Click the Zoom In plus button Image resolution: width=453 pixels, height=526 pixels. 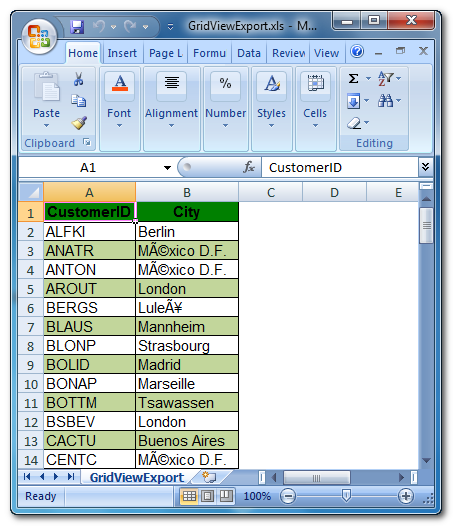(405, 496)
